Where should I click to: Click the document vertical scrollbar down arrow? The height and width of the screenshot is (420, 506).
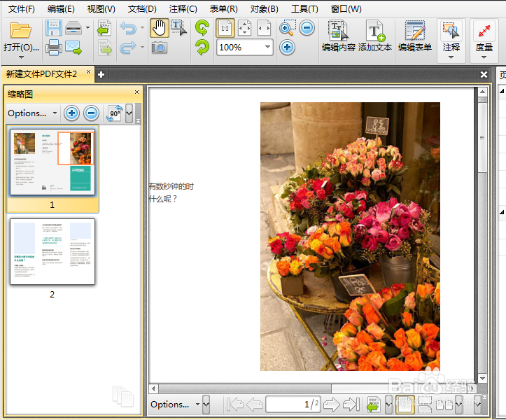tap(482, 378)
